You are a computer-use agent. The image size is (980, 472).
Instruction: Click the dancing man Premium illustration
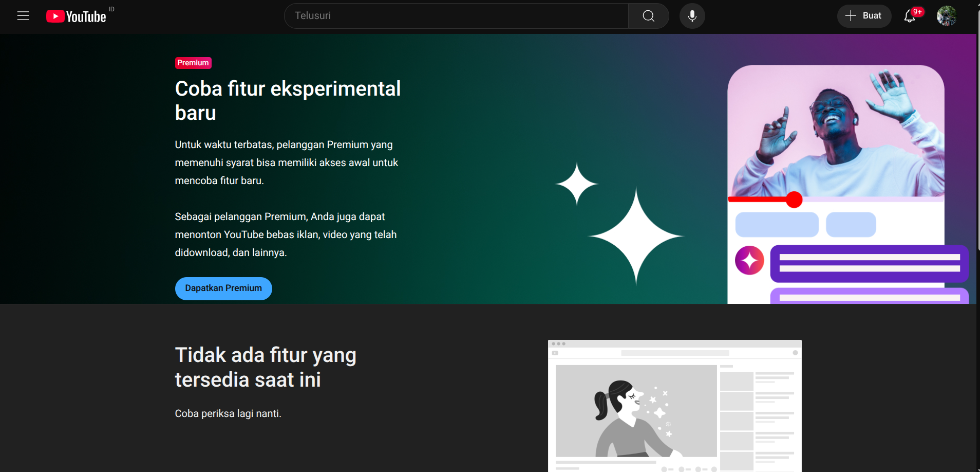point(848,185)
